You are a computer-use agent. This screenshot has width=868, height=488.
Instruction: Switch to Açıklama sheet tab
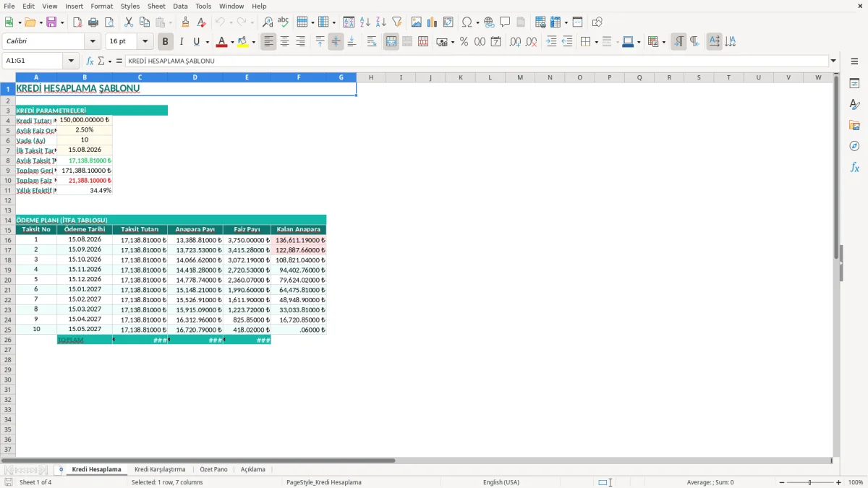[253, 470]
